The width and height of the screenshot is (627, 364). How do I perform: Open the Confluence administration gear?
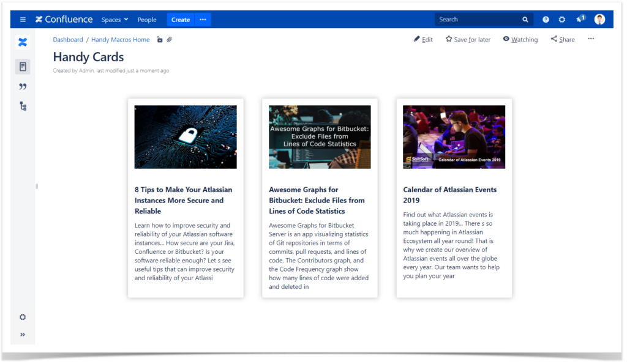(x=561, y=19)
